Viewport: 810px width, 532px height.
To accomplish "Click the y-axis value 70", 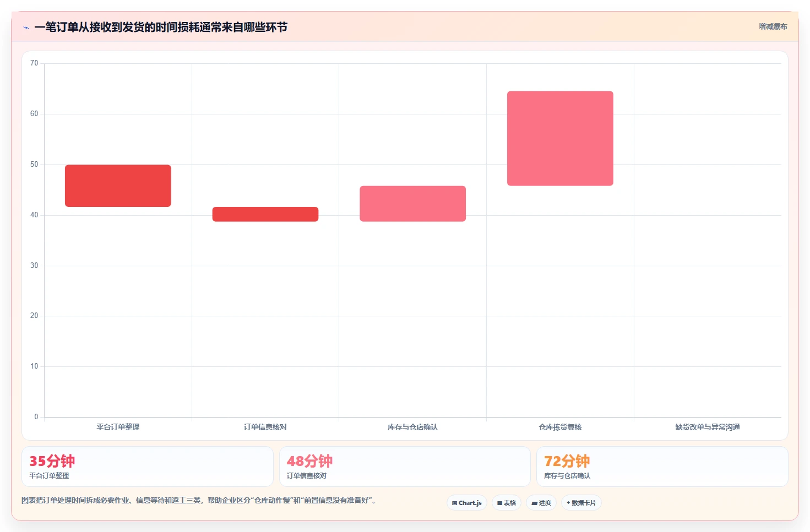I will (34, 63).
